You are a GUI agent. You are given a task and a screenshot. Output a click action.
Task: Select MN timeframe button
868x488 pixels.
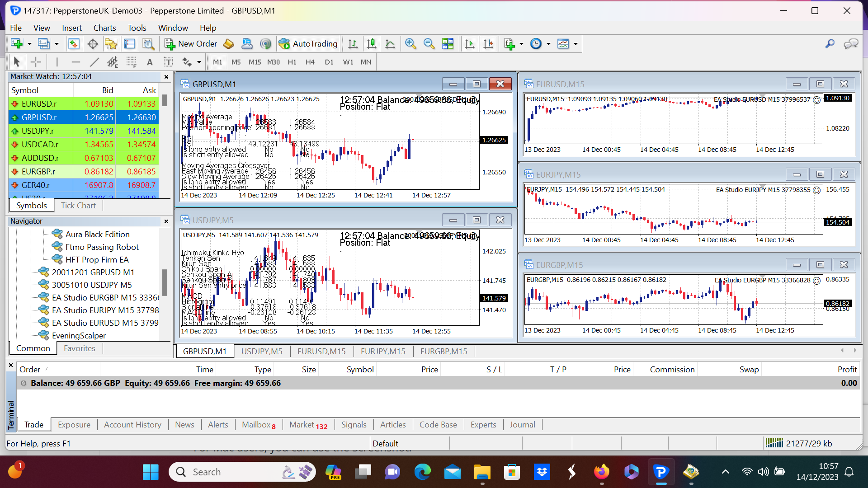(x=366, y=62)
